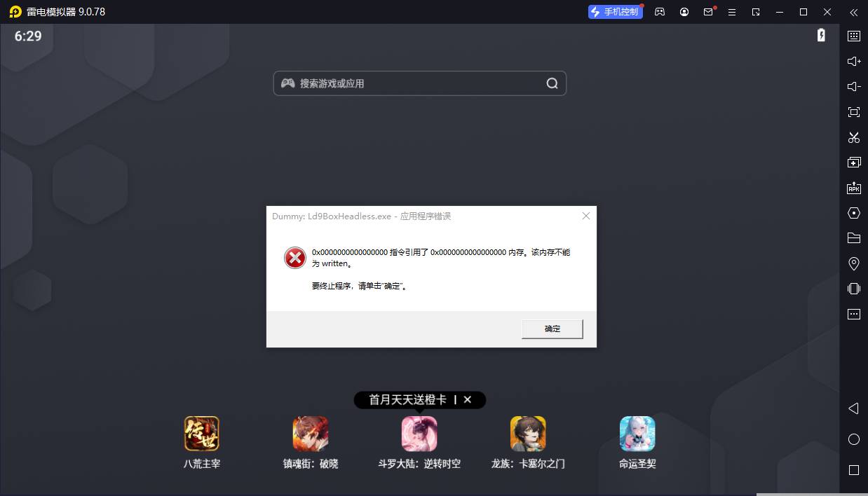The height and width of the screenshot is (496, 868).
Task: Launch the 镇魂街：破晓 game
Action: [x=311, y=434]
